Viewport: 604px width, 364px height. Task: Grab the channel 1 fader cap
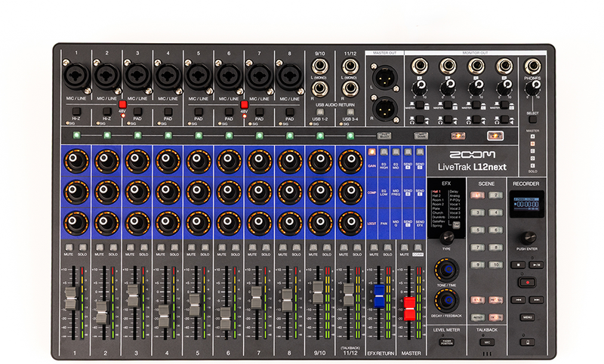[x=71, y=298]
